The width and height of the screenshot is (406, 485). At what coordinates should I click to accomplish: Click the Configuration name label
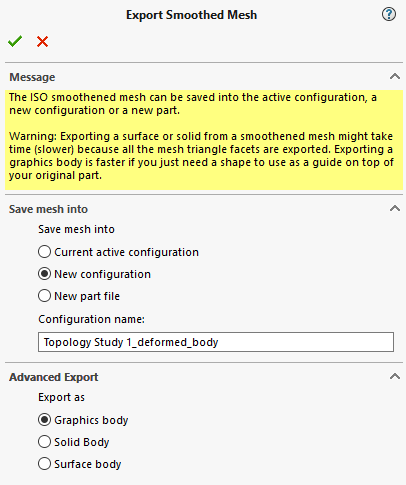(x=91, y=319)
